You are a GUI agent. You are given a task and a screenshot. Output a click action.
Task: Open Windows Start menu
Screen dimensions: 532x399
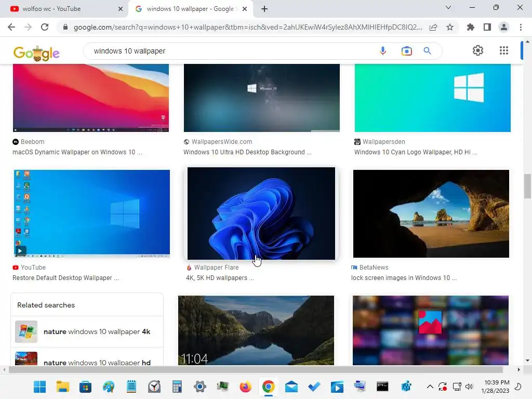pyautogui.click(x=39, y=387)
